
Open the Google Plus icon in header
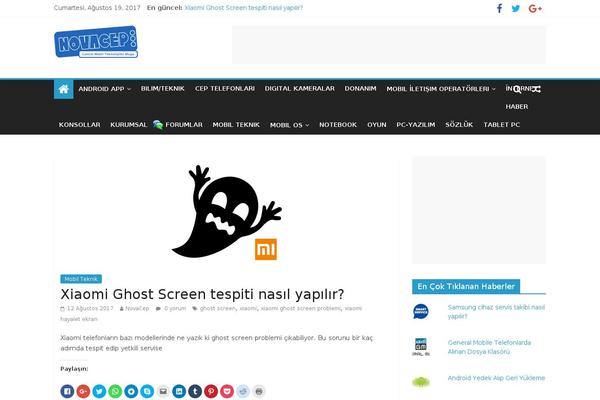tap(535, 8)
